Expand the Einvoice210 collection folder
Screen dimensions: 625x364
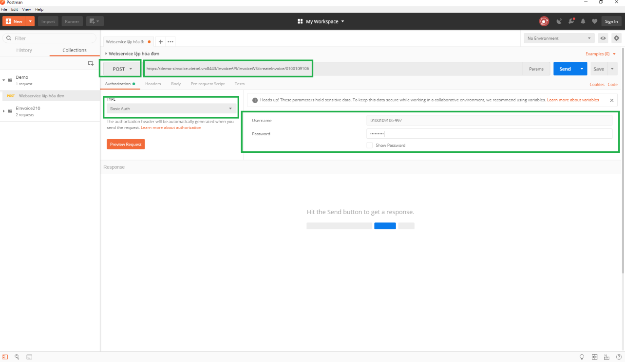[x=4, y=111]
